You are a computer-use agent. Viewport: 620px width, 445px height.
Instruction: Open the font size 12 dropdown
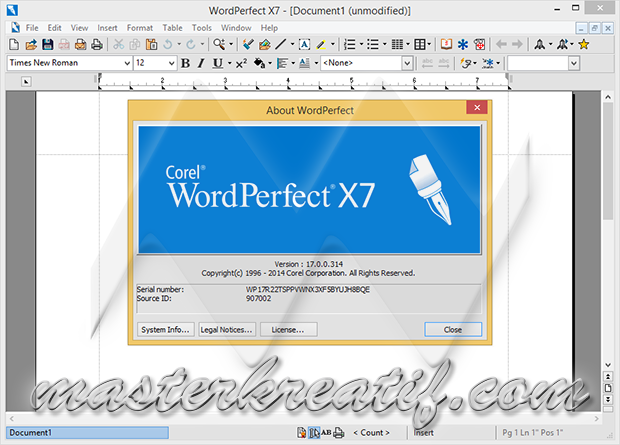[x=171, y=63]
